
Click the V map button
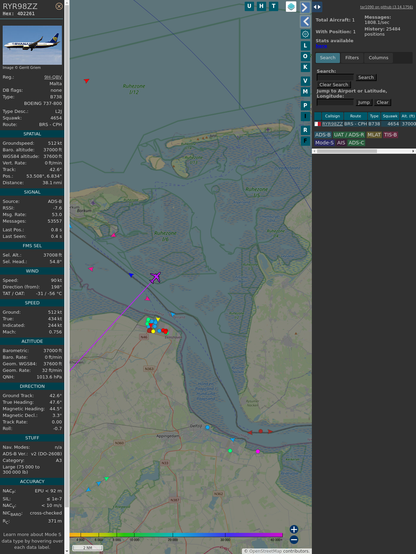pyautogui.click(x=305, y=81)
